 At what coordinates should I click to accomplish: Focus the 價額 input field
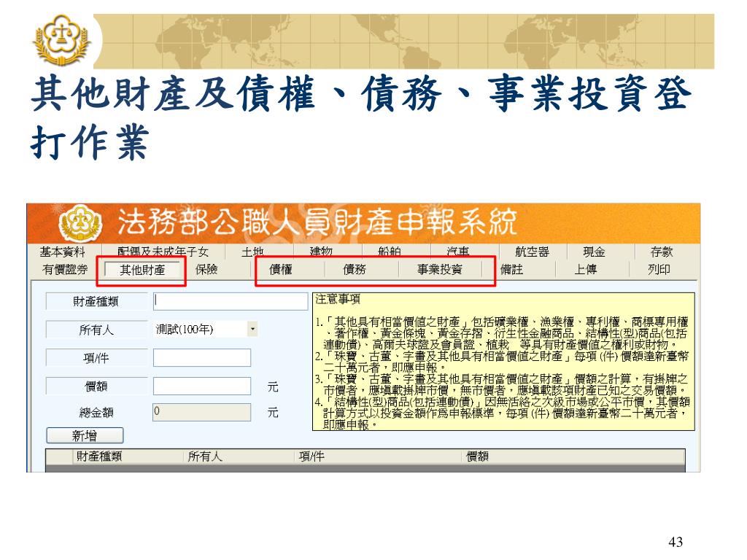(202, 386)
